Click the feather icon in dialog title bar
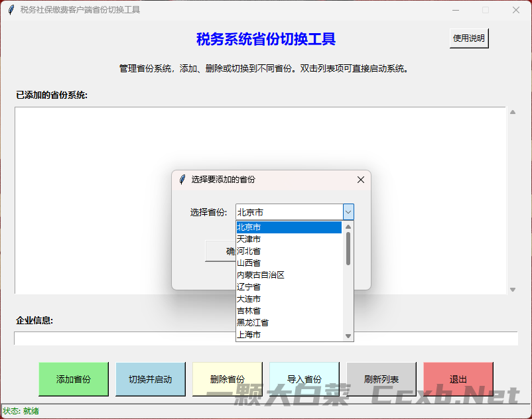532x419 pixels. pyautogui.click(x=182, y=180)
